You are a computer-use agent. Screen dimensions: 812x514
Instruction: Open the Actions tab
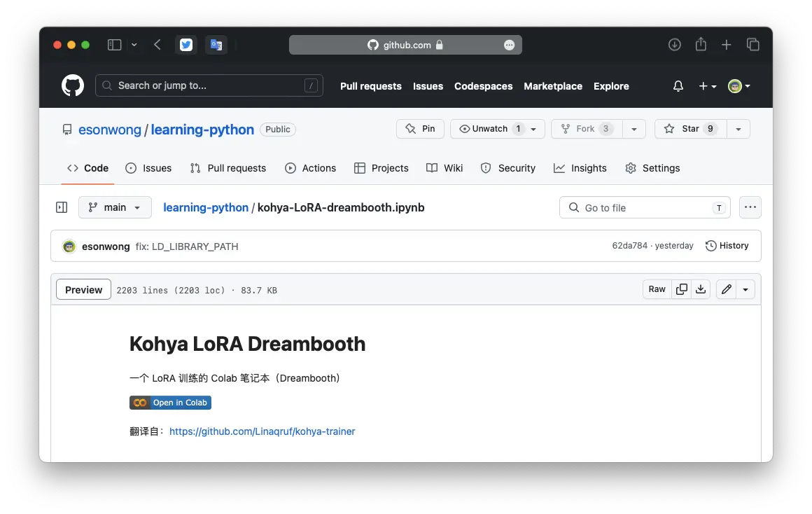[310, 168]
